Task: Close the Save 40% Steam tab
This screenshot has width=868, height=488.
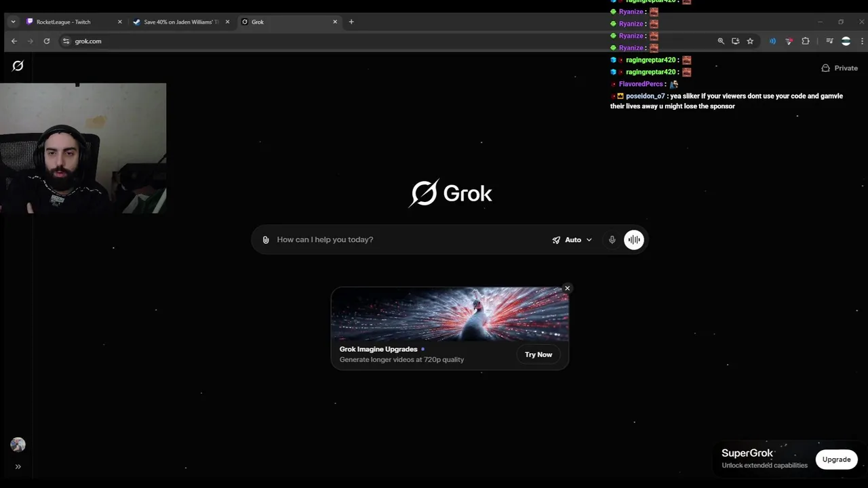Action: coord(227,22)
